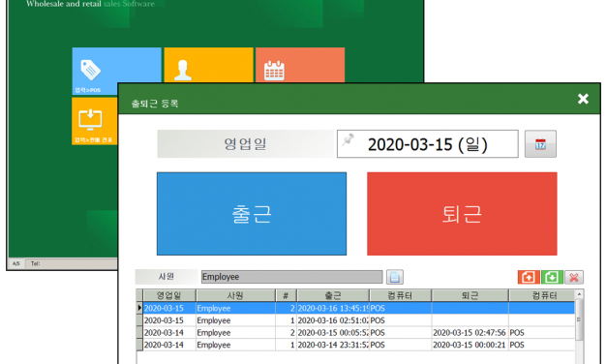Open the calendar date picker icon

pyautogui.click(x=540, y=144)
